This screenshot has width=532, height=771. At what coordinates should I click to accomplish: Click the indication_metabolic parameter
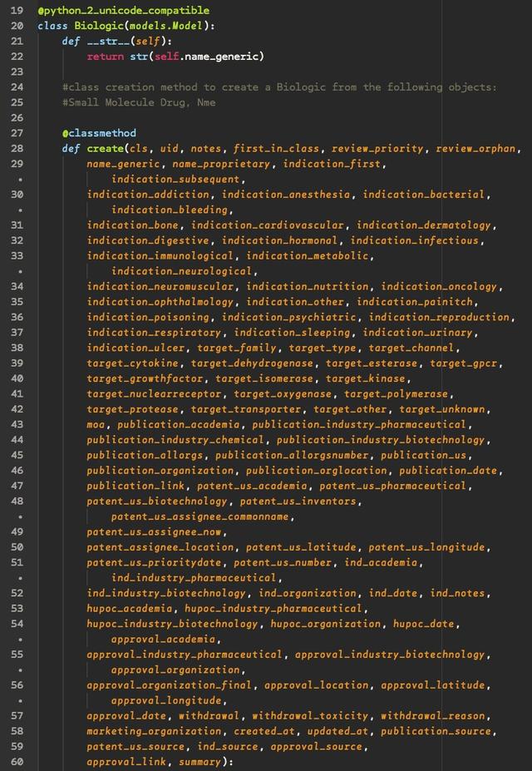pos(308,255)
